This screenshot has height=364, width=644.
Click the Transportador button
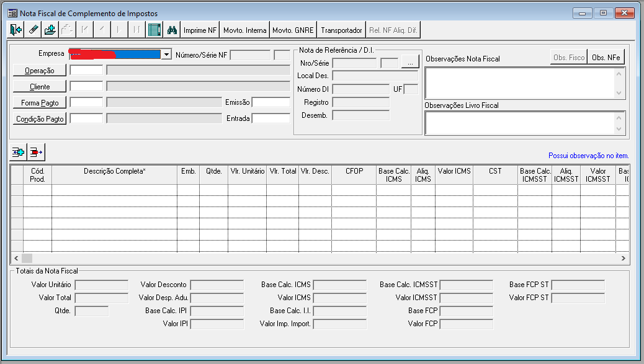341,30
